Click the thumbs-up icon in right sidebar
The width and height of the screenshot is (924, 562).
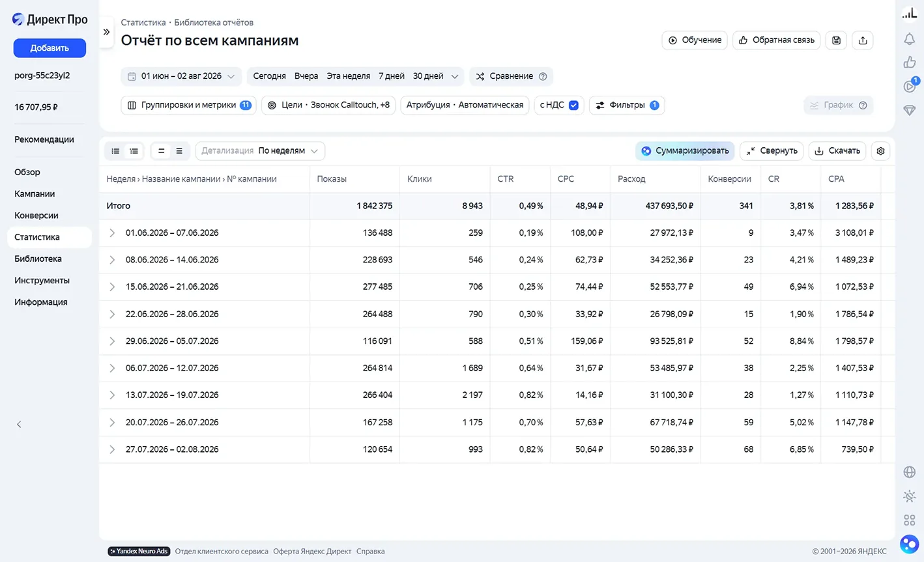tap(910, 63)
